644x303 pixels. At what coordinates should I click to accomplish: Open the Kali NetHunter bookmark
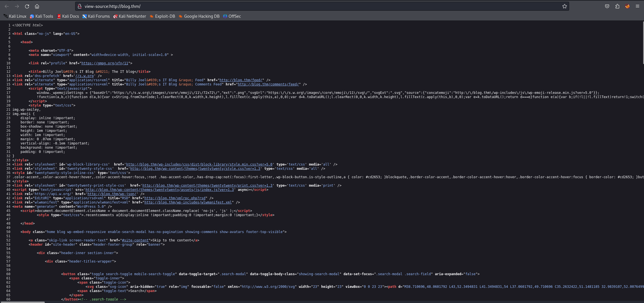[x=130, y=16]
